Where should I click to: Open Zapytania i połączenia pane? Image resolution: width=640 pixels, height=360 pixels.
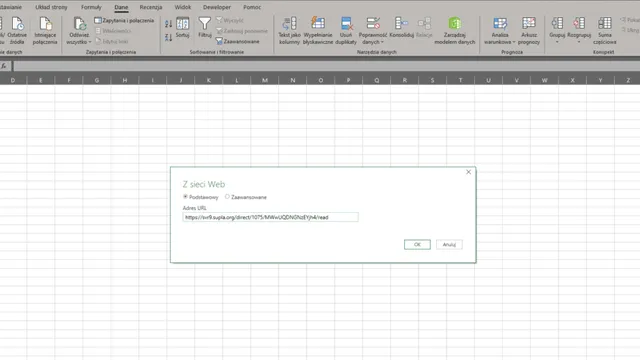(x=124, y=20)
